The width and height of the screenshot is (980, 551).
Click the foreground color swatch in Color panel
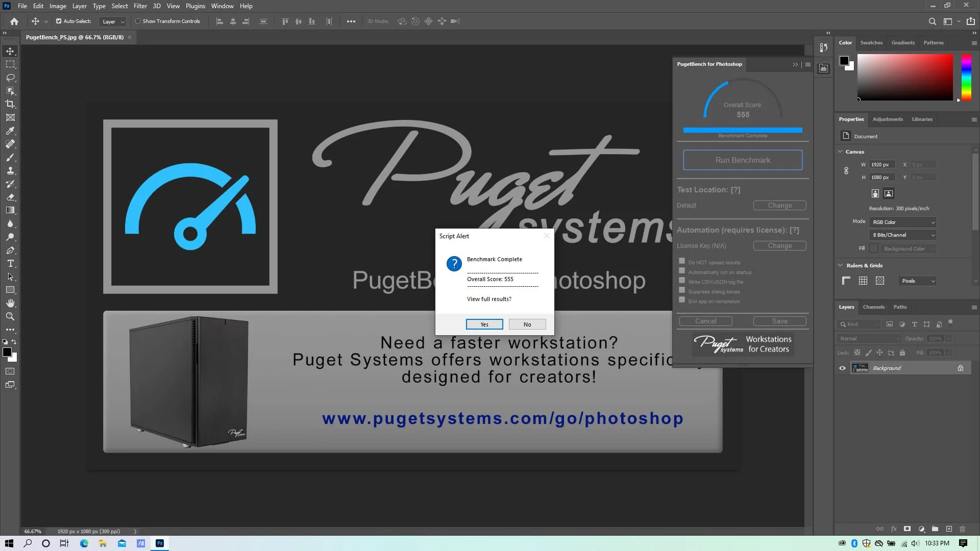pyautogui.click(x=844, y=61)
